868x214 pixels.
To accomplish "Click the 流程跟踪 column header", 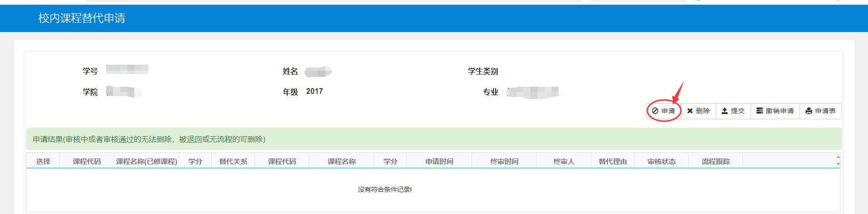I will pos(716,161).
